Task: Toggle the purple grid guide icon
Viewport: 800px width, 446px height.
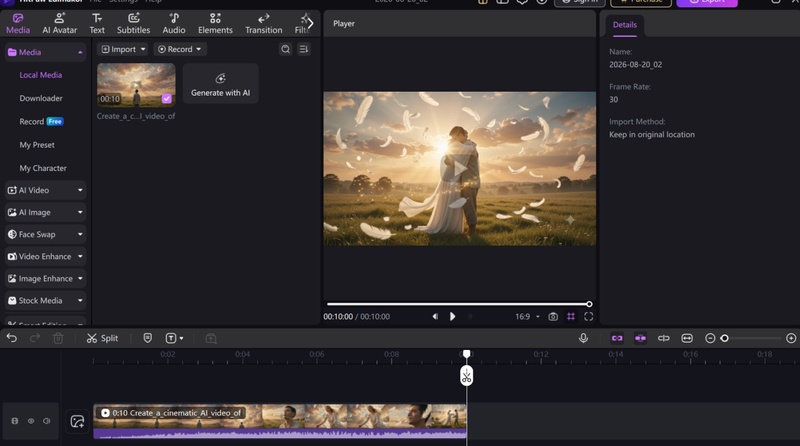Action: coord(571,316)
